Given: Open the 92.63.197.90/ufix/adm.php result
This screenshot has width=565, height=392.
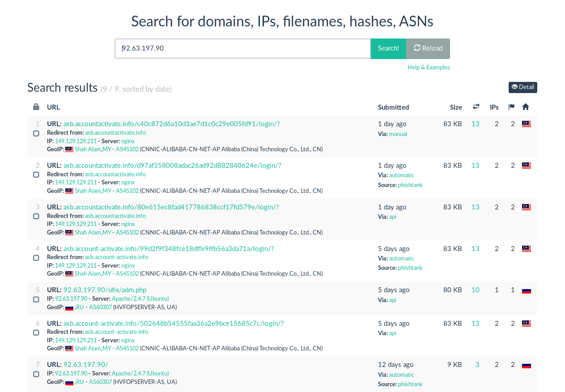Looking at the screenshot, I should pos(105,290).
